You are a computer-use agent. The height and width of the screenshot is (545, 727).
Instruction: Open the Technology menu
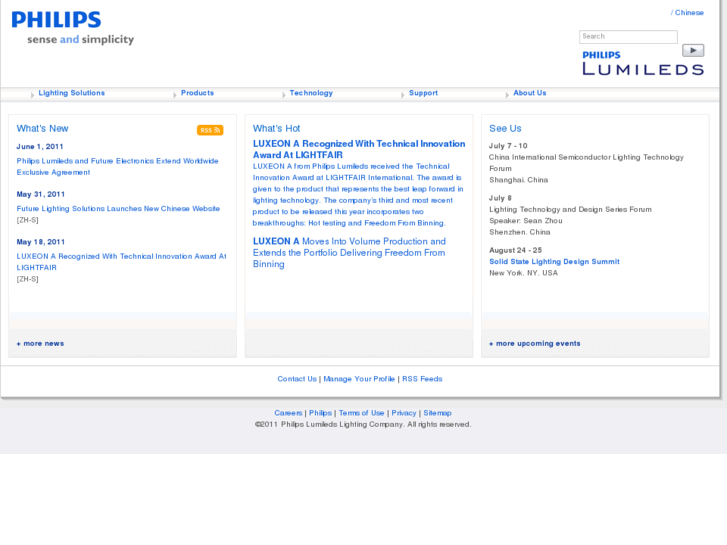[x=311, y=93]
